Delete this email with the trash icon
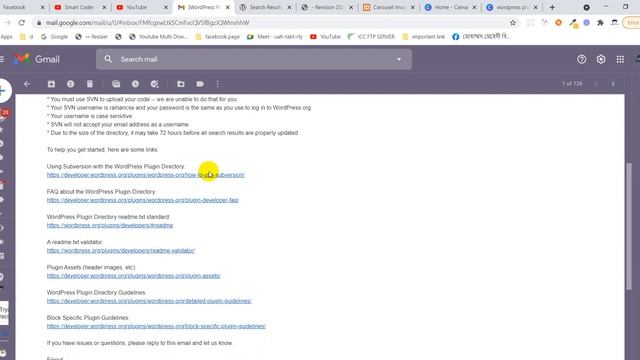 pyautogui.click(x=90, y=84)
